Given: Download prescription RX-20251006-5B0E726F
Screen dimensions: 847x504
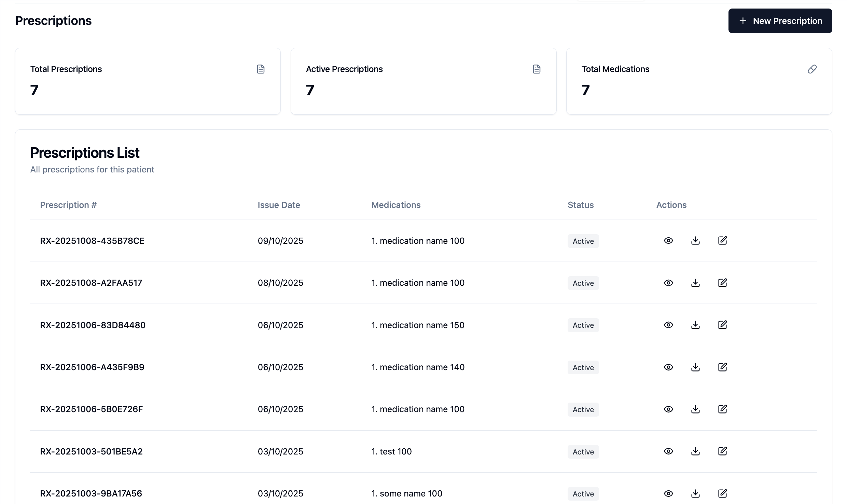Looking at the screenshot, I should [x=695, y=409].
